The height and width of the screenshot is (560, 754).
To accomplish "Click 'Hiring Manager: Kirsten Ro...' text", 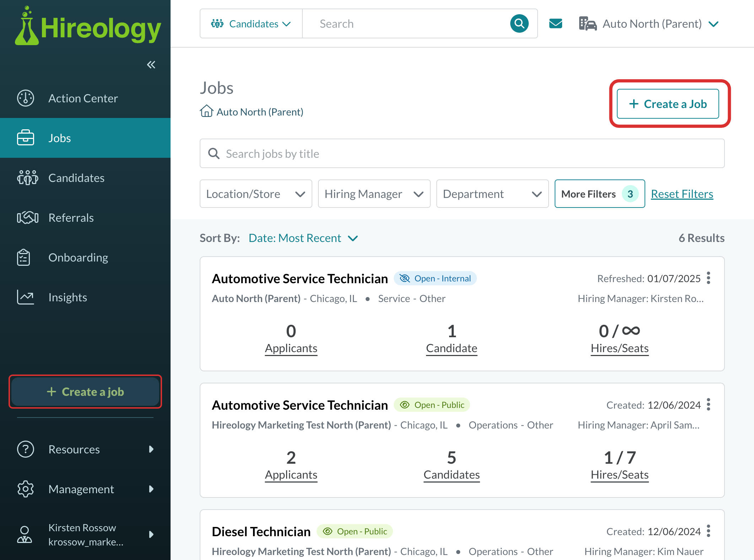I will [x=641, y=298].
